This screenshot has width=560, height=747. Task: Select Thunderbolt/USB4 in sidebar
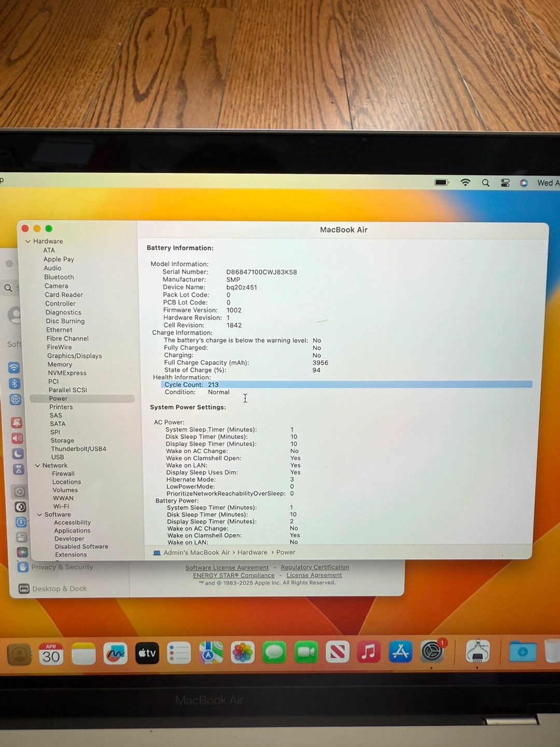tap(79, 449)
